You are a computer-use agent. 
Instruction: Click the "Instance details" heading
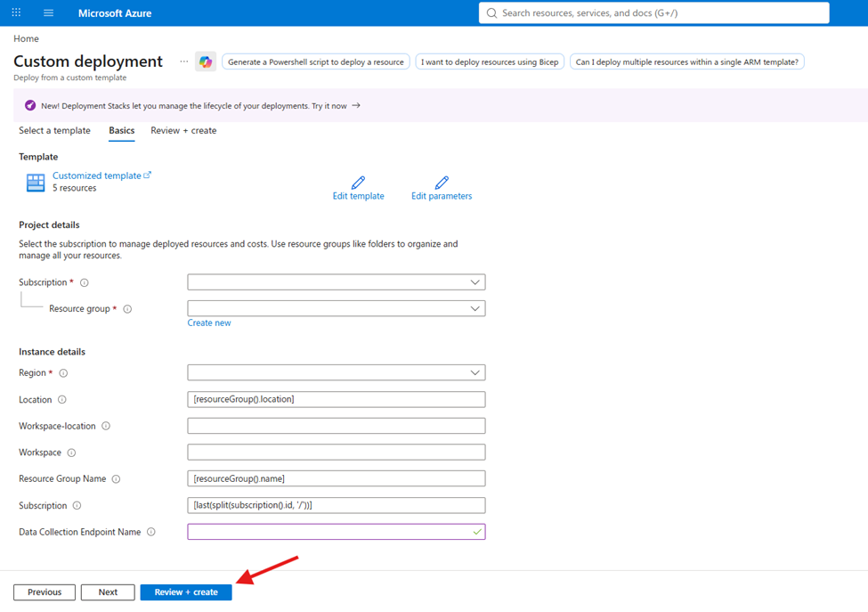[52, 352]
